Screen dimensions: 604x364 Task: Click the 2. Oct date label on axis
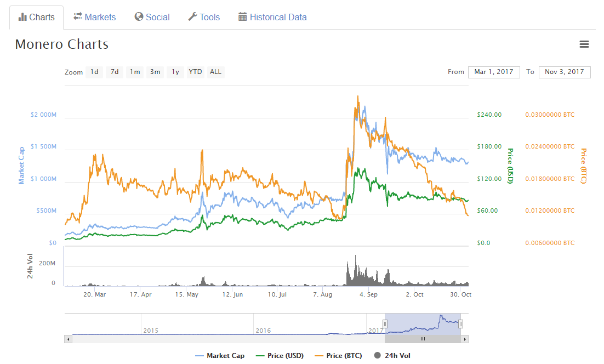(x=414, y=295)
